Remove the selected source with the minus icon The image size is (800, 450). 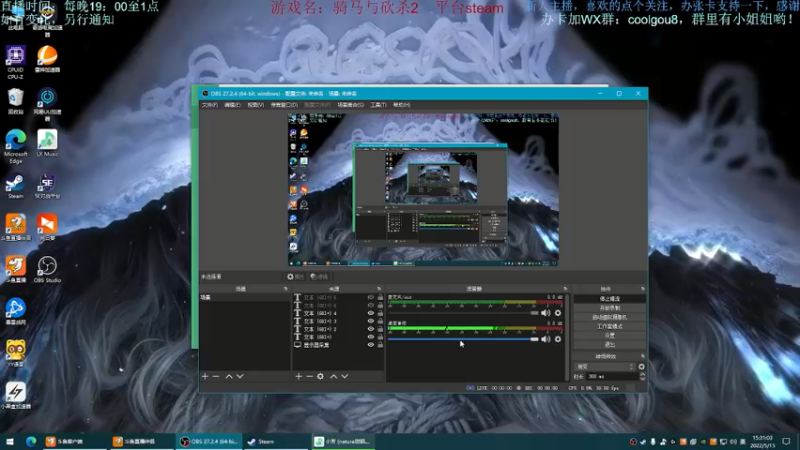click(309, 376)
